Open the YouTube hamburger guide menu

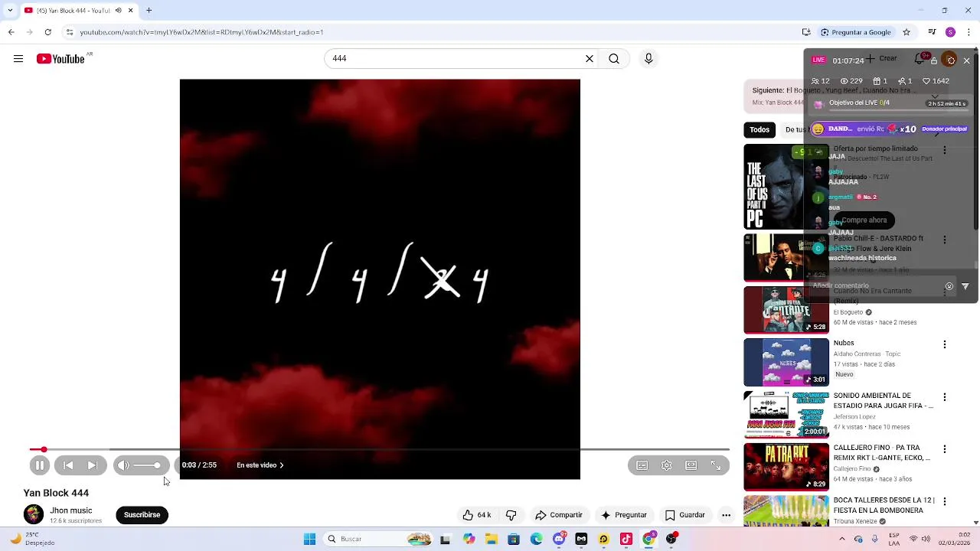coord(18,59)
